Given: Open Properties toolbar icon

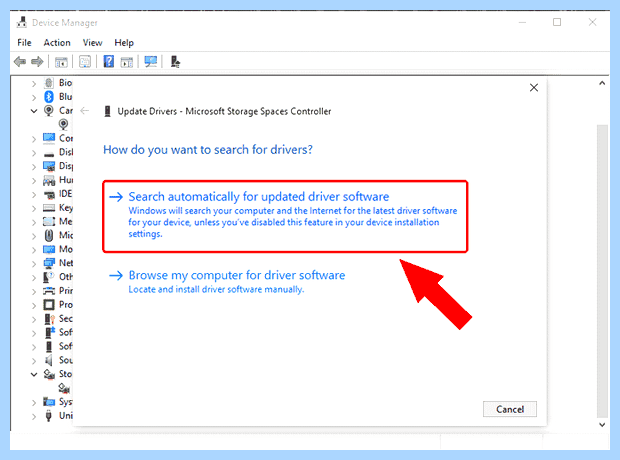Looking at the screenshot, I should (85, 62).
